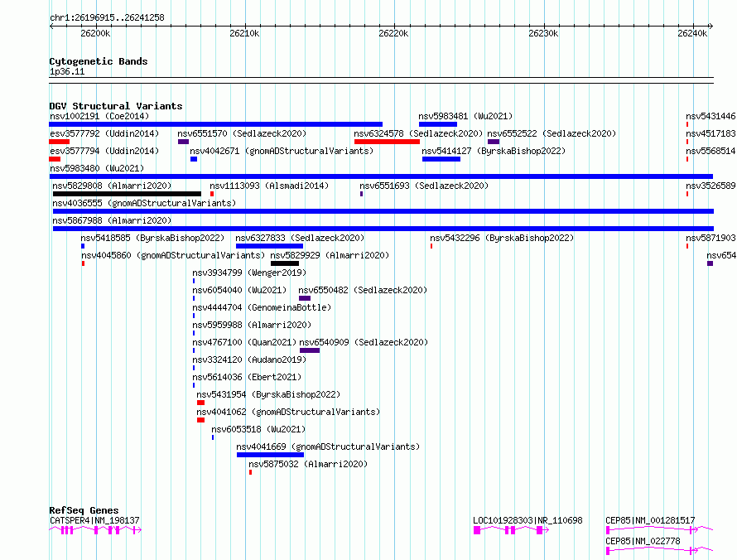Click the CEP85|NM_022778 gene label
The height and width of the screenshot is (560, 737).
click(643, 541)
